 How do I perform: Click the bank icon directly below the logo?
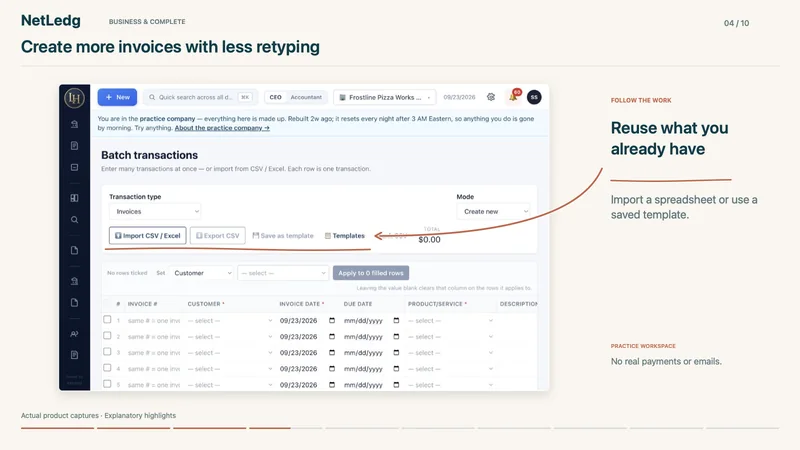pyautogui.click(x=74, y=124)
